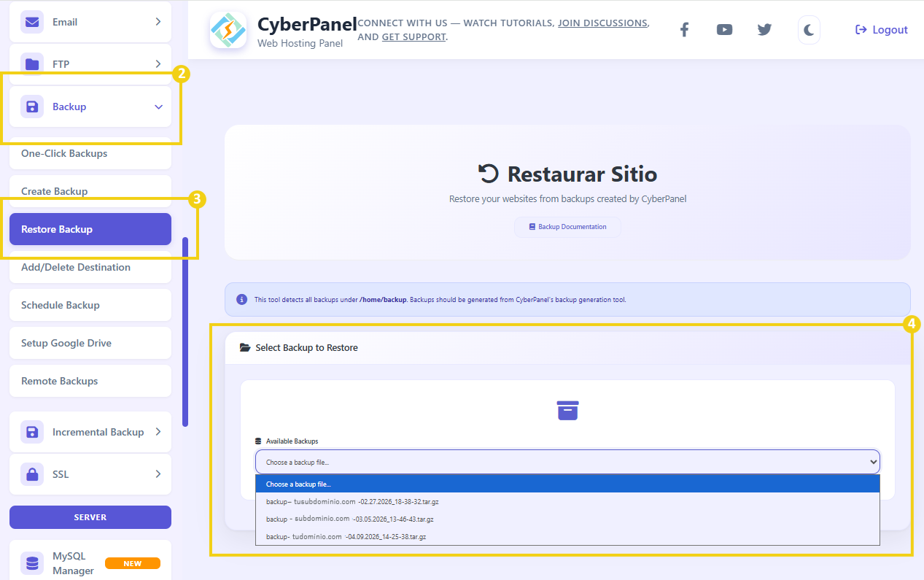Expand the Email menu chevron
This screenshot has height=580, width=924.
(x=158, y=22)
